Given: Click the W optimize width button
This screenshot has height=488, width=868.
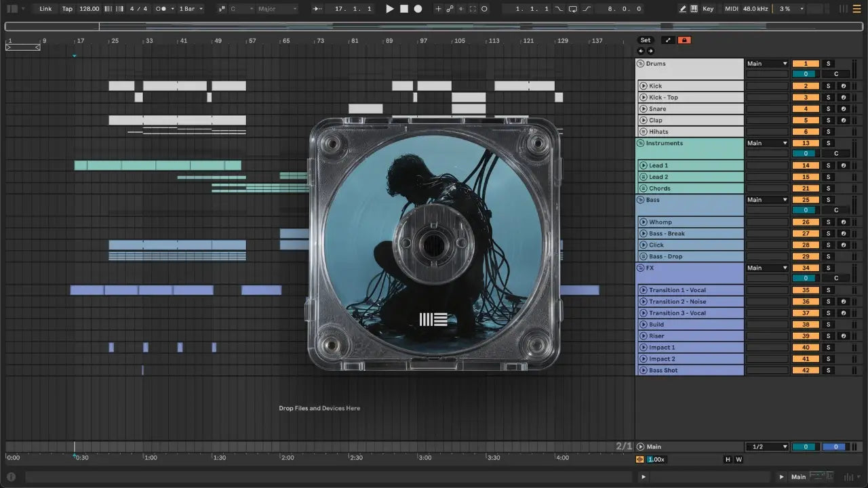Looking at the screenshot, I should (x=738, y=460).
